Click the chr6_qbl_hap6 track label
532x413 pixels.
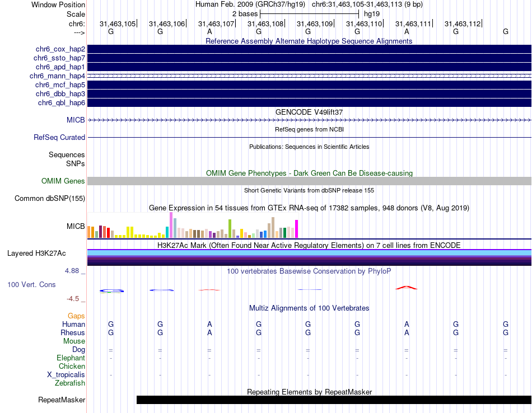[62, 103]
